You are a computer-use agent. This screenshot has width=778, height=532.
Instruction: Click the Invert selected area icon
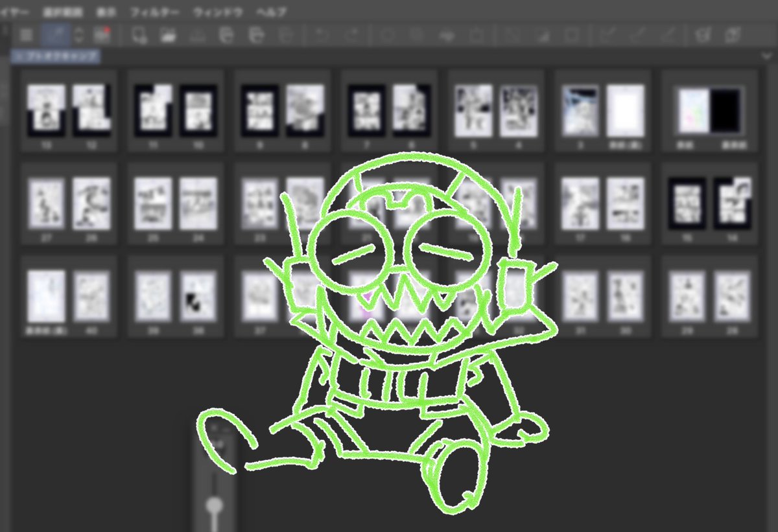point(541,35)
